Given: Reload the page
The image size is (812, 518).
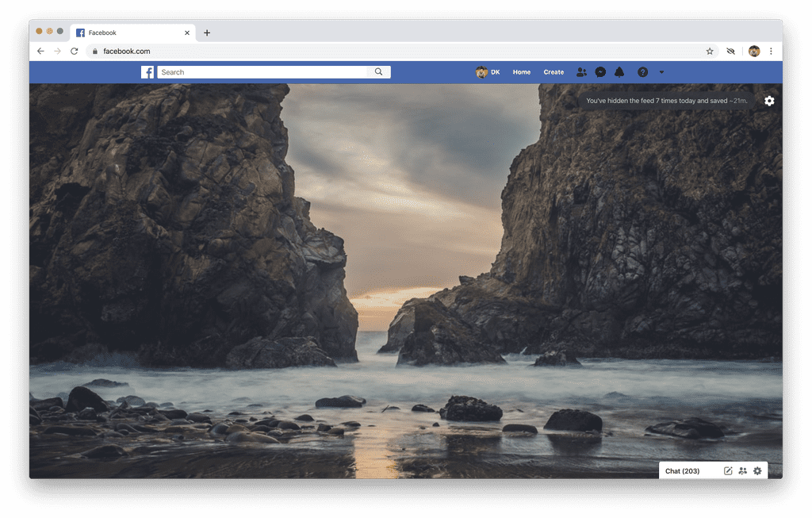Looking at the screenshot, I should [x=74, y=52].
